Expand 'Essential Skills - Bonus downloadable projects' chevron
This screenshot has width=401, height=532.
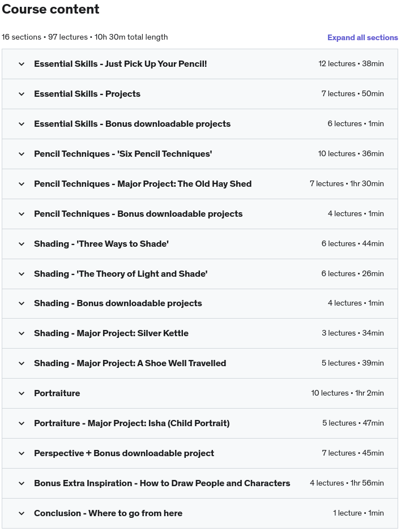click(x=22, y=124)
